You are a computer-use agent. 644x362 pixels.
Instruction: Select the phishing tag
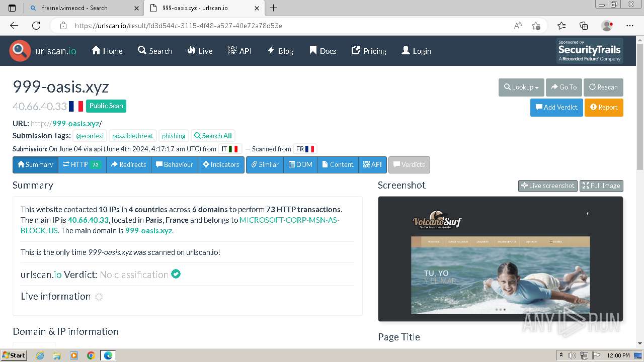174,136
